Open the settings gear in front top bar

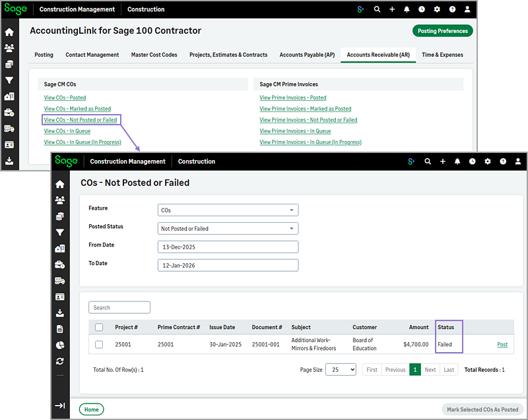point(488,161)
